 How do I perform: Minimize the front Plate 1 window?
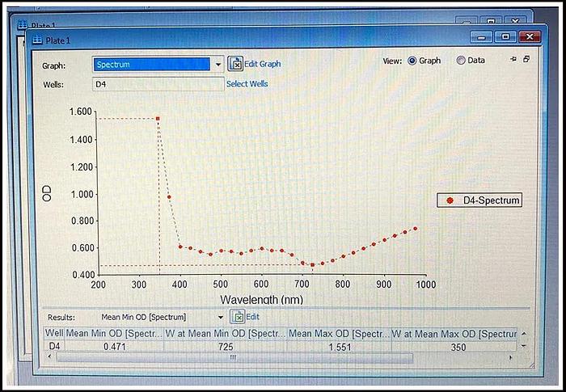[482, 37]
